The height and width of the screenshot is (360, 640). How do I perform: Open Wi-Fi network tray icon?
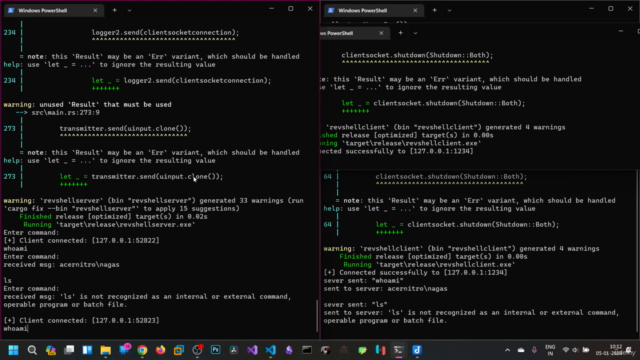point(566,350)
